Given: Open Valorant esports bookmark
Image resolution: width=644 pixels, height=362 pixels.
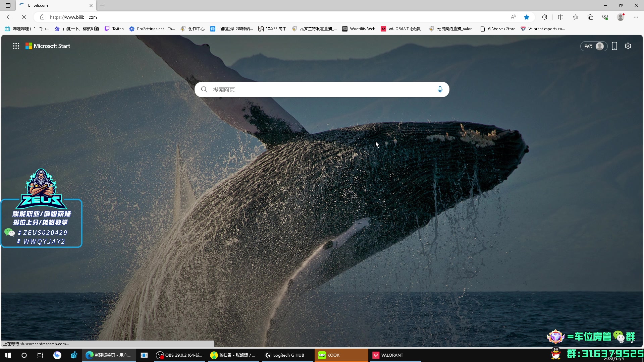Looking at the screenshot, I should pyautogui.click(x=543, y=29).
